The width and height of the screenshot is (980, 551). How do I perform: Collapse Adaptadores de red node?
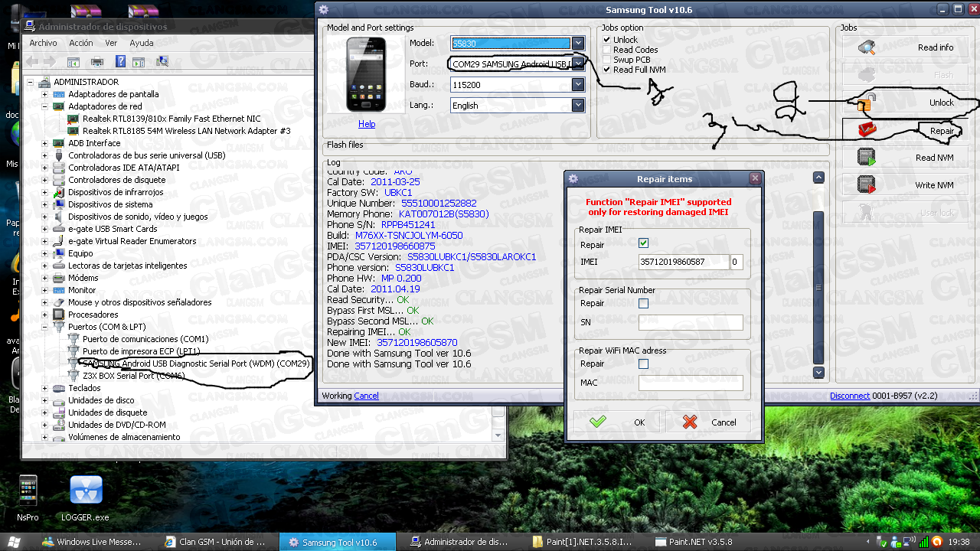44,106
